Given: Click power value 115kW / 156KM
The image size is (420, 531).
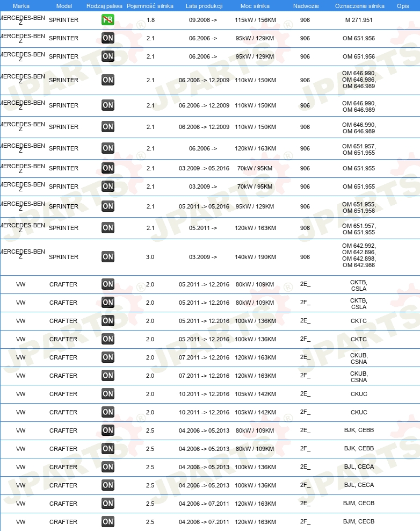Looking at the screenshot, I should click(255, 20).
